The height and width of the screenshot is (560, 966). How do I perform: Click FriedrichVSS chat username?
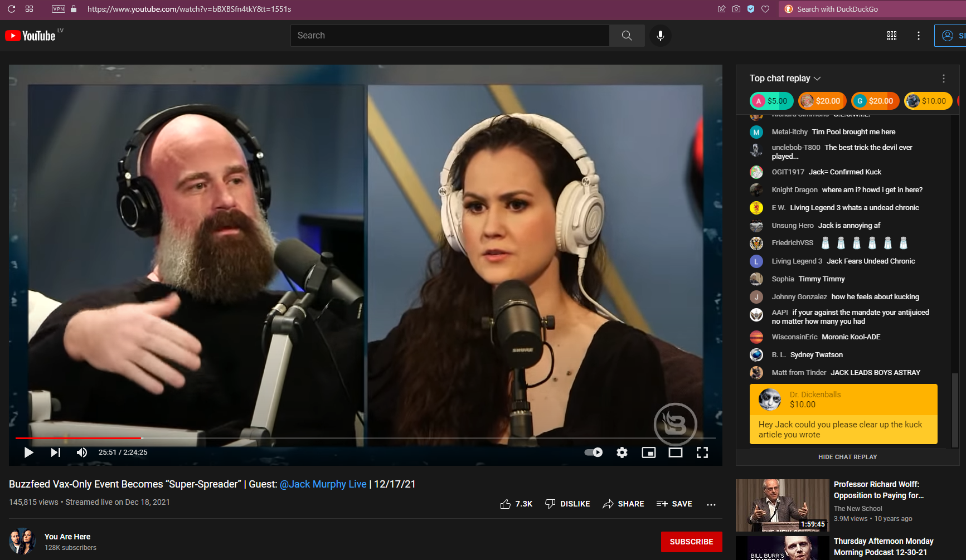point(792,243)
